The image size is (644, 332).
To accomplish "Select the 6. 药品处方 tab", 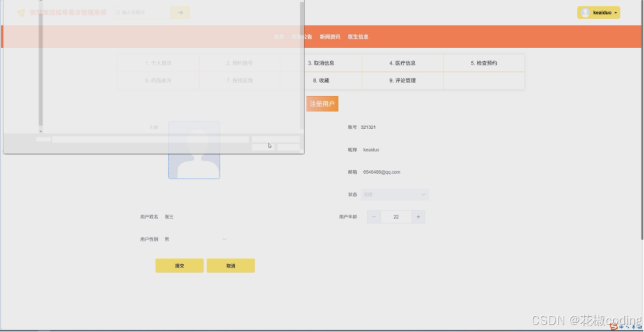I will 158,81.
